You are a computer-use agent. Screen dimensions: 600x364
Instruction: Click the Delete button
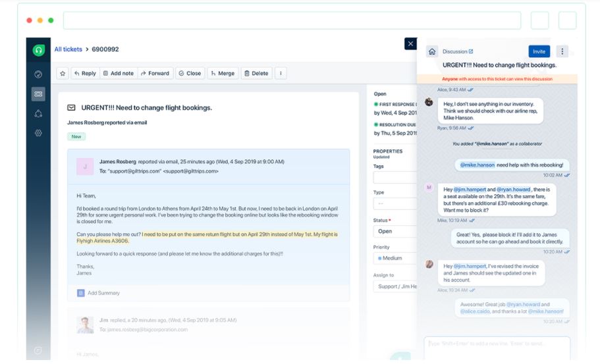tap(256, 74)
